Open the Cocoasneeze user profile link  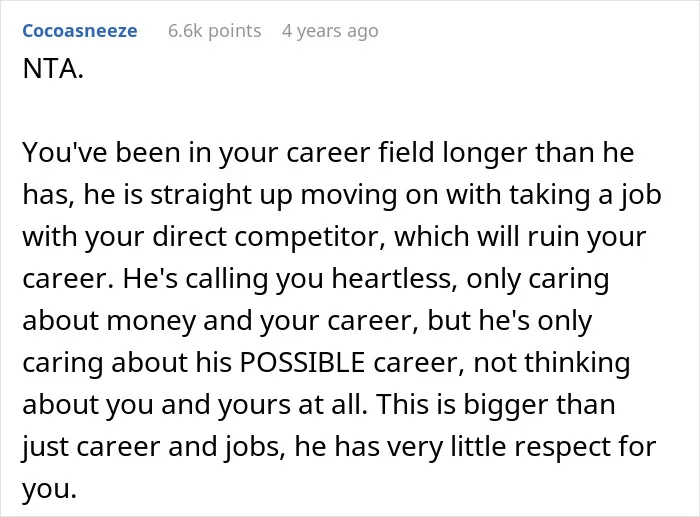coord(80,31)
